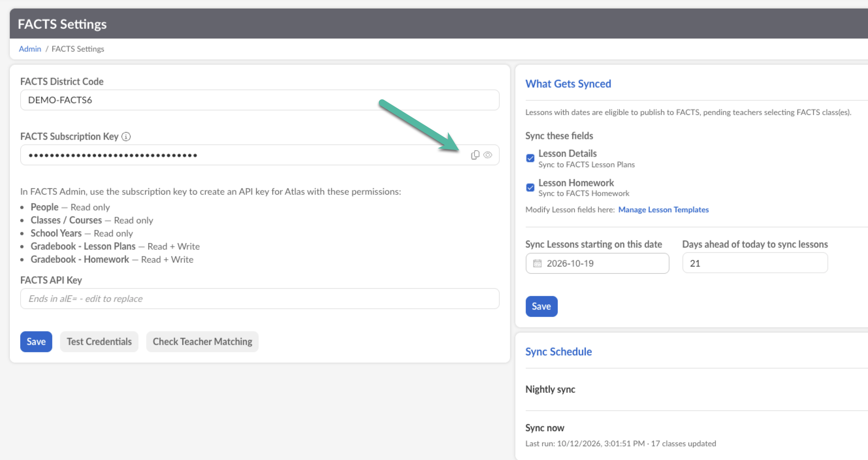Save the What Gets Synced settings
Image resolution: width=868 pixels, height=460 pixels.
[541, 306]
